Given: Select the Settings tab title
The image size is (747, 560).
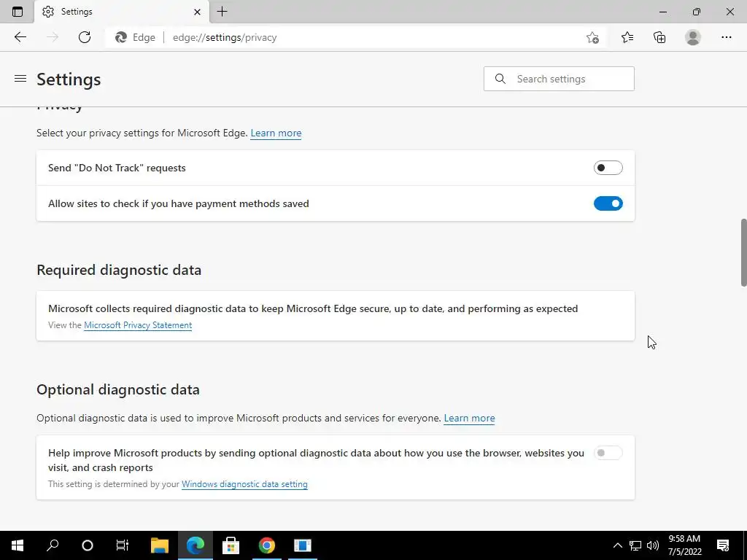Looking at the screenshot, I should coord(77,12).
